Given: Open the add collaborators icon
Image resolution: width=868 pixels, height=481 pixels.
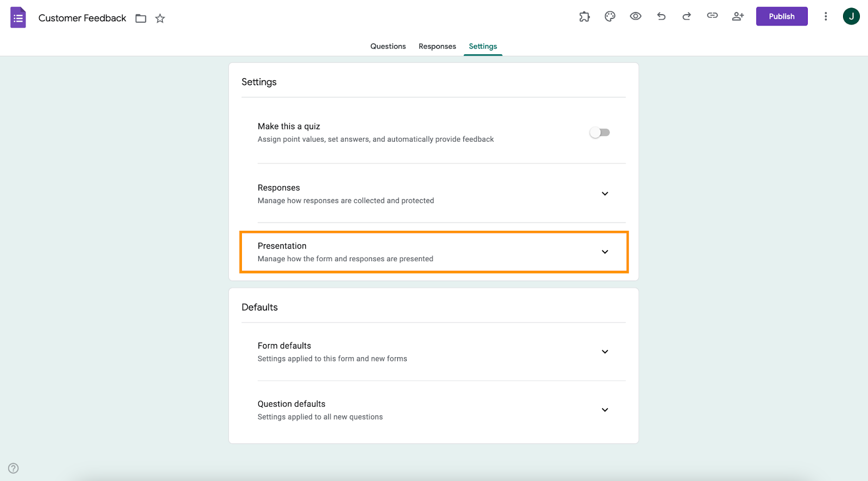Looking at the screenshot, I should pos(738,16).
